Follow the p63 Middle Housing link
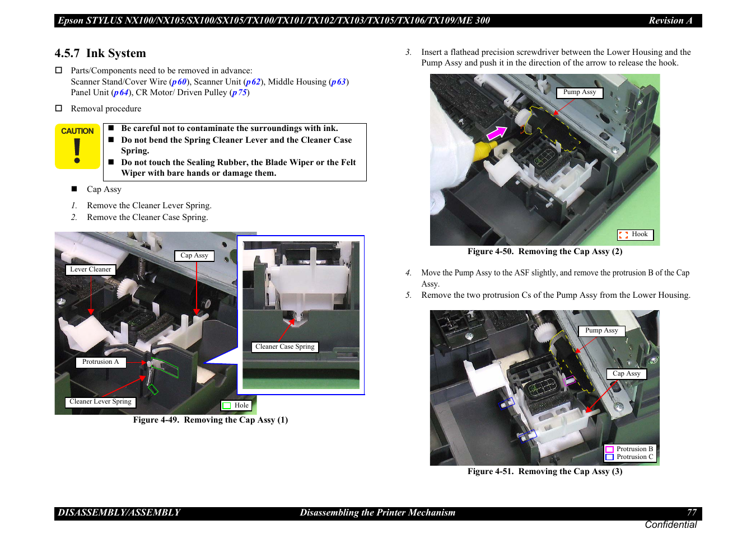The height and width of the screenshot is (534, 756). 338,82
